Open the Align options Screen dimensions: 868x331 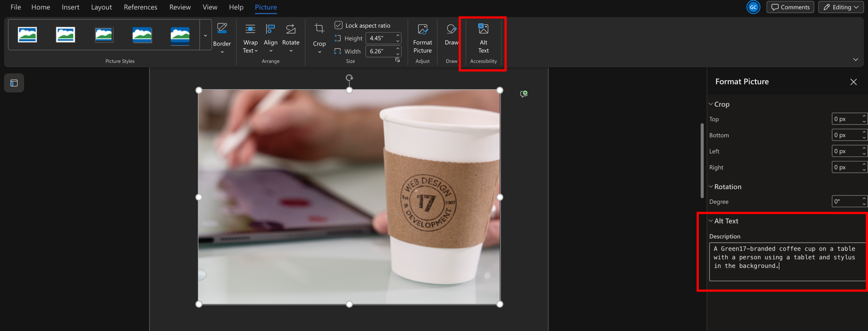point(270,37)
